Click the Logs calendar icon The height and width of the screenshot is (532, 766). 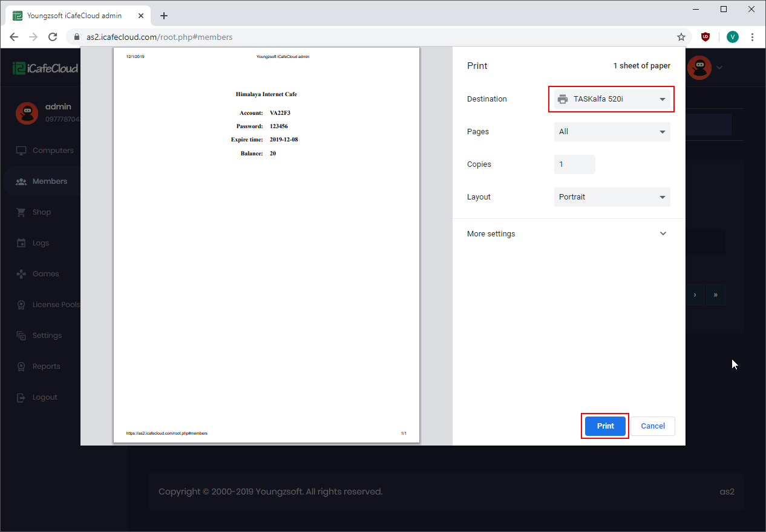tap(21, 243)
